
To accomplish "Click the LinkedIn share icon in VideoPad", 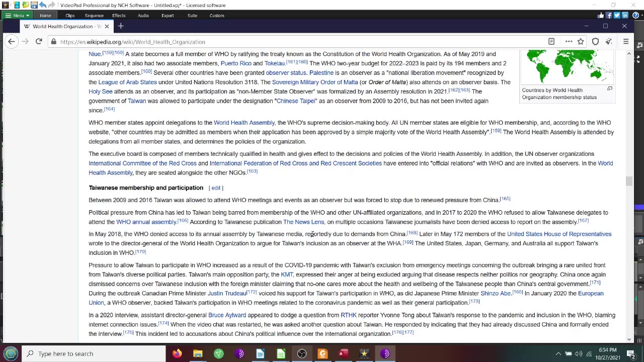I will pos(625,16).
